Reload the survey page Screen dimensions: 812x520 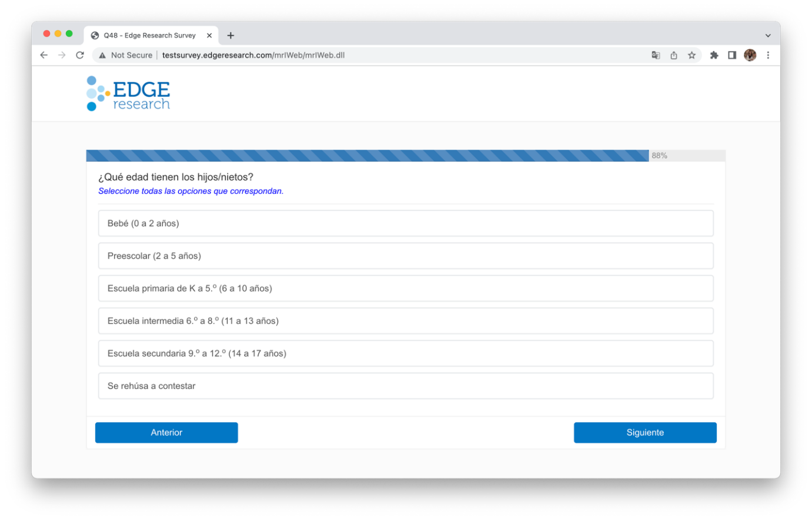pos(80,55)
